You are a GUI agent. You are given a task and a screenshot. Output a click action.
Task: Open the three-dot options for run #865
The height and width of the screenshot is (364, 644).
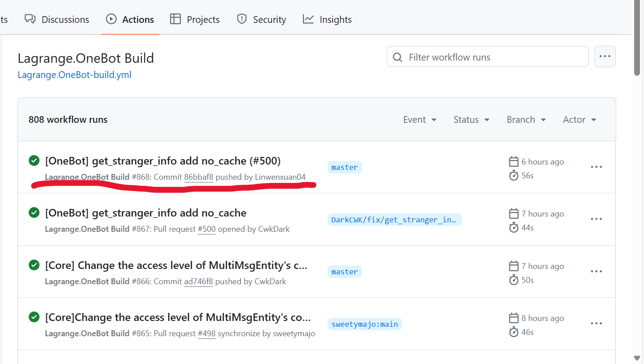[x=596, y=324]
